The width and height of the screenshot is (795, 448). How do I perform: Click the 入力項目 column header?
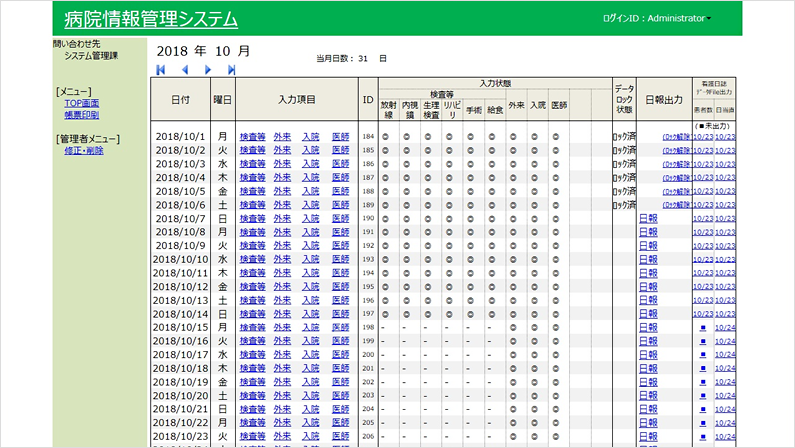point(297,100)
